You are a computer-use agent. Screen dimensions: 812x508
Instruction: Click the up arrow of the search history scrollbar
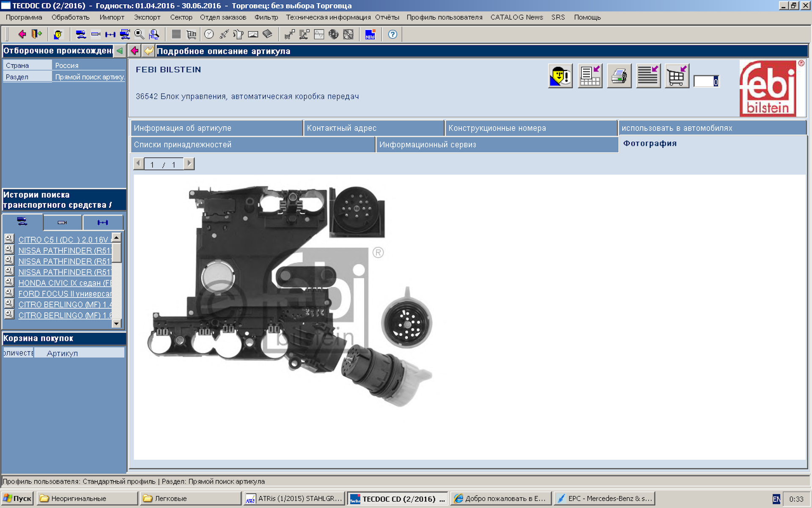(x=117, y=237)
